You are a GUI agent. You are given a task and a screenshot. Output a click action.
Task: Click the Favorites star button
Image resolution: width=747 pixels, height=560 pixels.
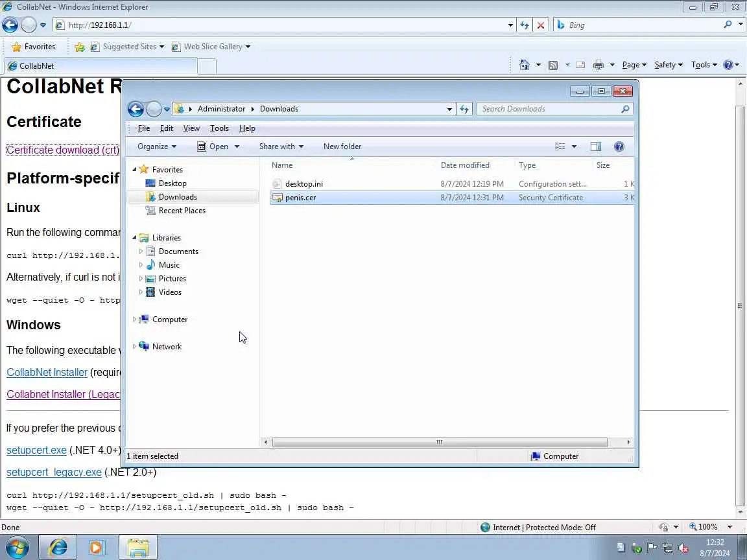click(x=33, y=47)
